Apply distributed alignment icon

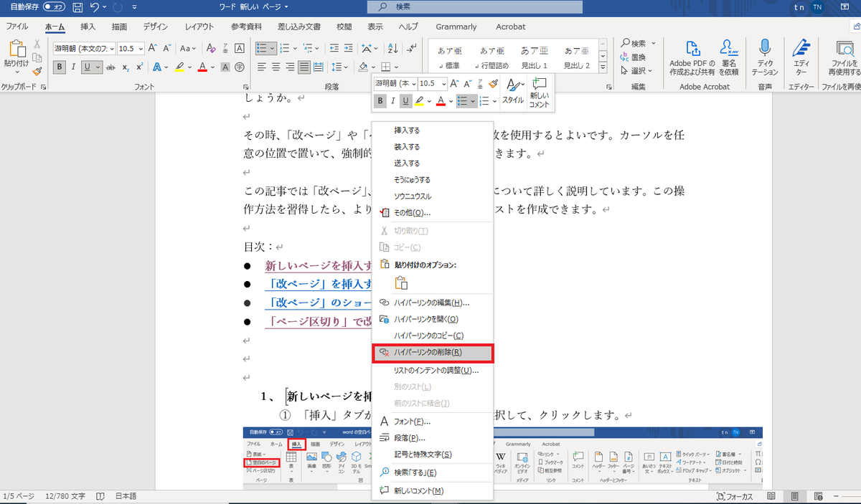[x=319, y=67]
